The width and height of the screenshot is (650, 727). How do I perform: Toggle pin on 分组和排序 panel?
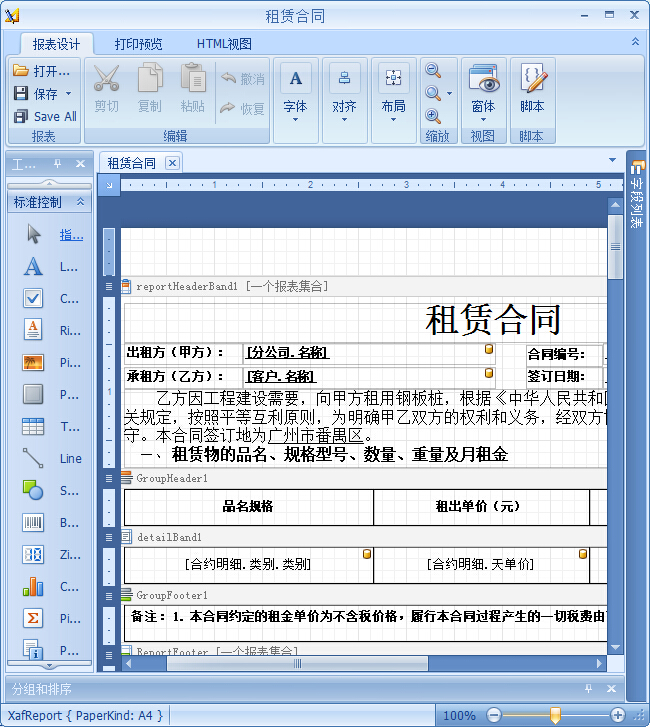coord(588,689)
